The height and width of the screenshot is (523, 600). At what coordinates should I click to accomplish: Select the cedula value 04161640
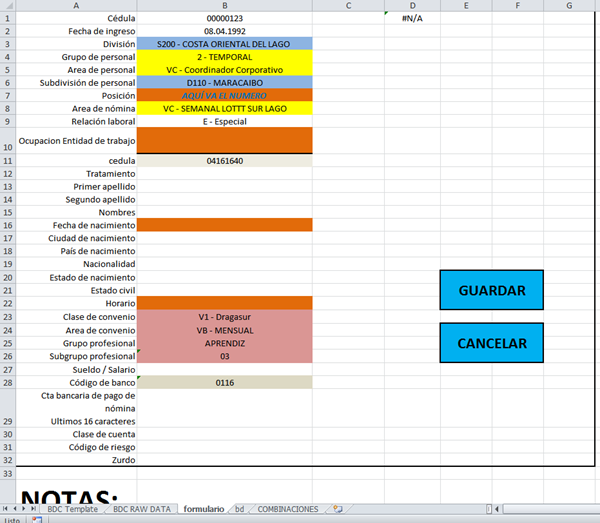click(x=225, y=161)
